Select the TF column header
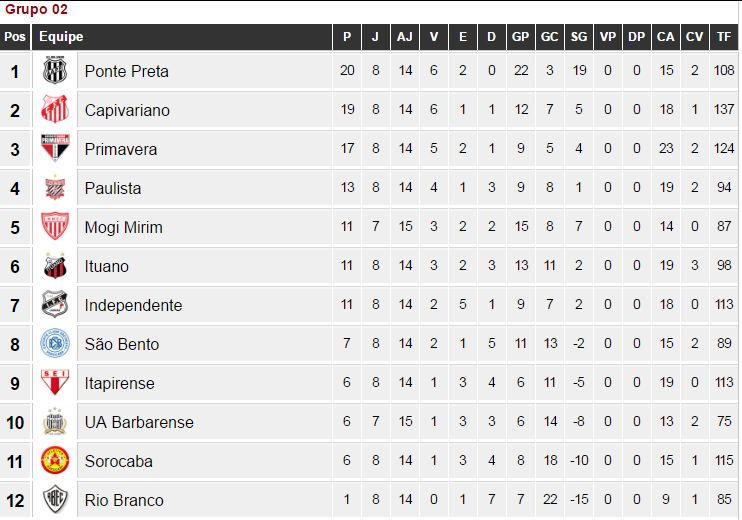The image size is (742, 520). tap(724, 37)
